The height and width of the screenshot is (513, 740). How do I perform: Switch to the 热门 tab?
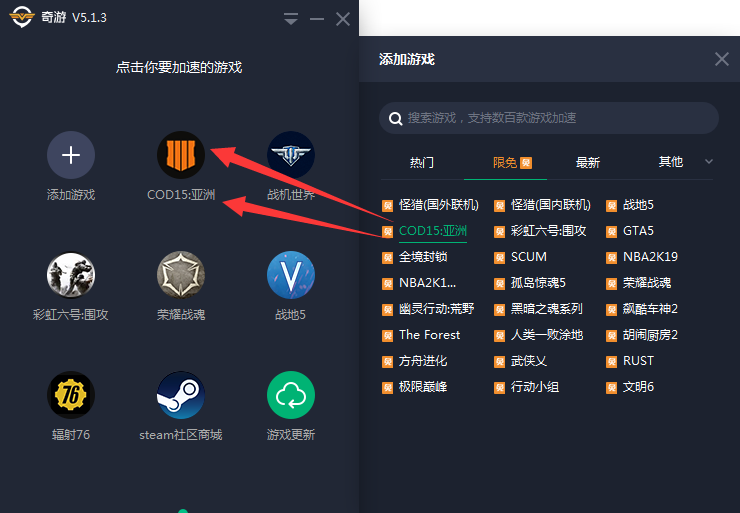422,162
